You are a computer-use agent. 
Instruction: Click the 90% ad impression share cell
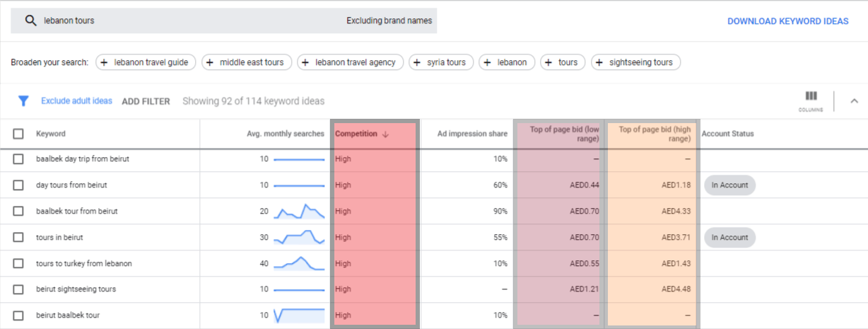500,212
